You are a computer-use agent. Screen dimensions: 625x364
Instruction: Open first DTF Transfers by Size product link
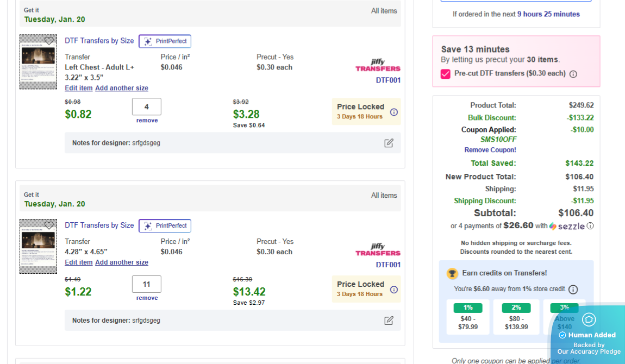coord(99,41)
